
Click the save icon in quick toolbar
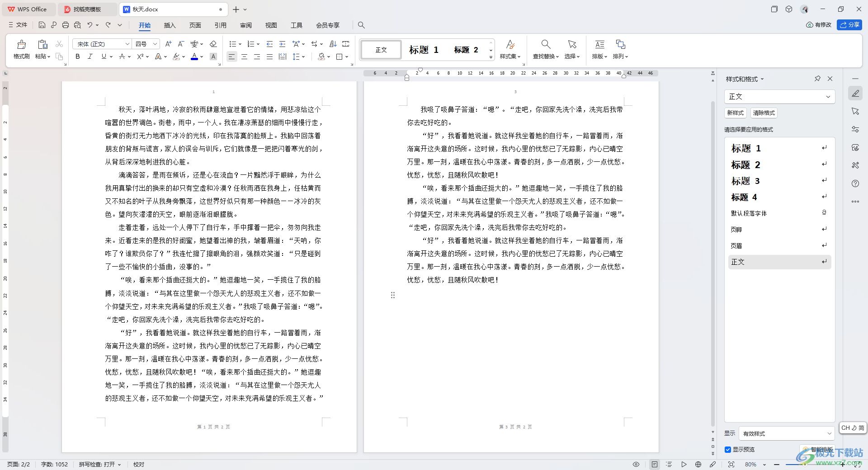click(42, 25)
